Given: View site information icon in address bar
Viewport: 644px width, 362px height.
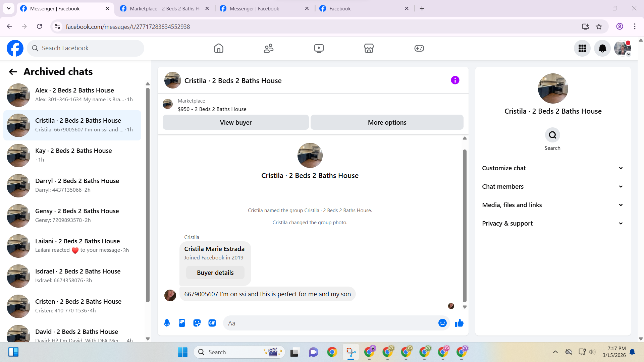Looking at the screenshot, I should pos(57,26).
